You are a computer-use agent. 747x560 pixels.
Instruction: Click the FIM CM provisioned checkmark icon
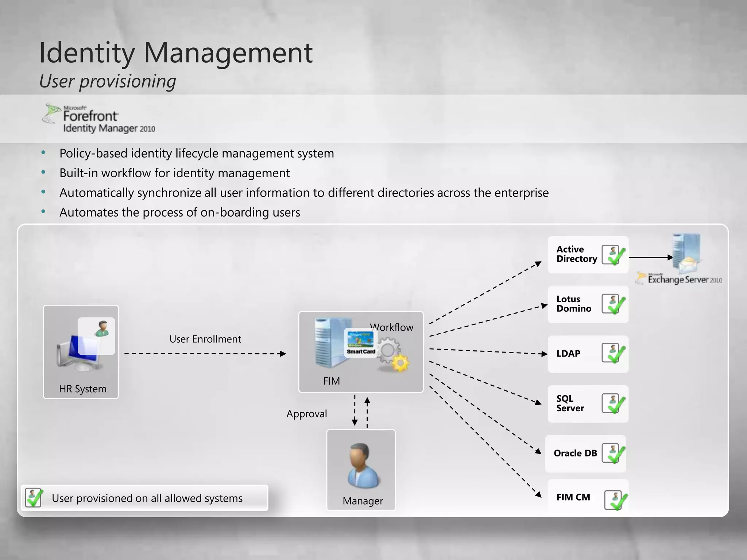coord(616,500)
